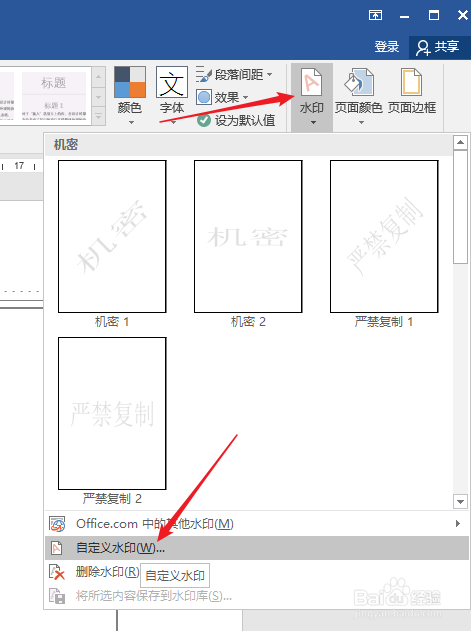Click the 页面颜色 dropdown arrow

pyautogui.click(x=361, y=123)
